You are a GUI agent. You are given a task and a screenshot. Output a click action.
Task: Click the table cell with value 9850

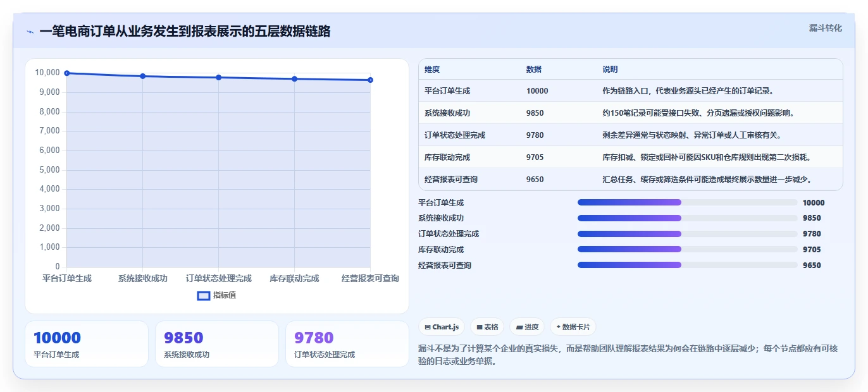pyautogui.click(x=535, y=113)
